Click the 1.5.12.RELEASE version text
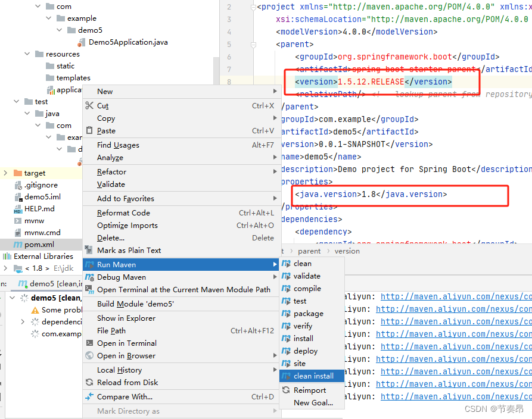This screenshot has height=419, width=532. pos(371,82)
